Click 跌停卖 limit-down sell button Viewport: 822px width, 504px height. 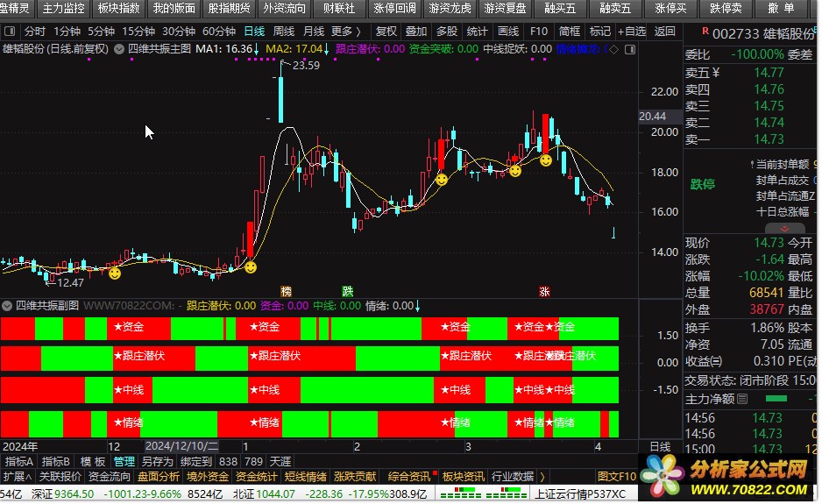tap(726, 9)
